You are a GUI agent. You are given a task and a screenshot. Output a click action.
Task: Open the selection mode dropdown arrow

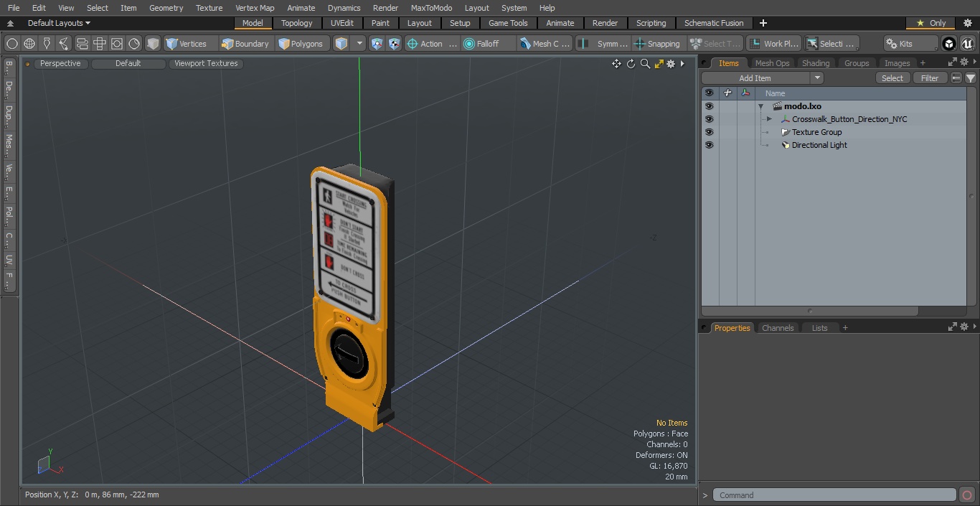click(x=360, y=44)
